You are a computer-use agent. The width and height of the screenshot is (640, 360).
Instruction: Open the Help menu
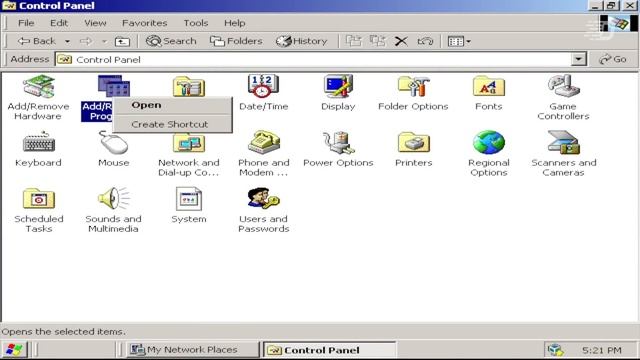(235, 23)
